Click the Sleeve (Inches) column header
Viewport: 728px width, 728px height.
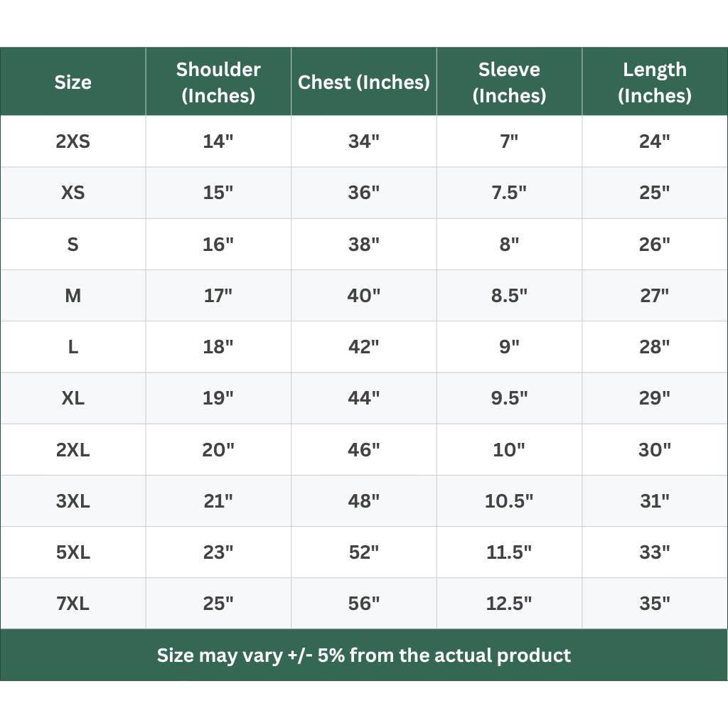(x=509, y=82)
